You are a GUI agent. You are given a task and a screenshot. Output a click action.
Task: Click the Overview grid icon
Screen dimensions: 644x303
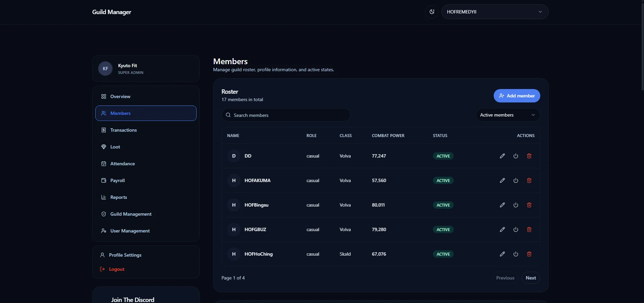click(x=104, y=96)
